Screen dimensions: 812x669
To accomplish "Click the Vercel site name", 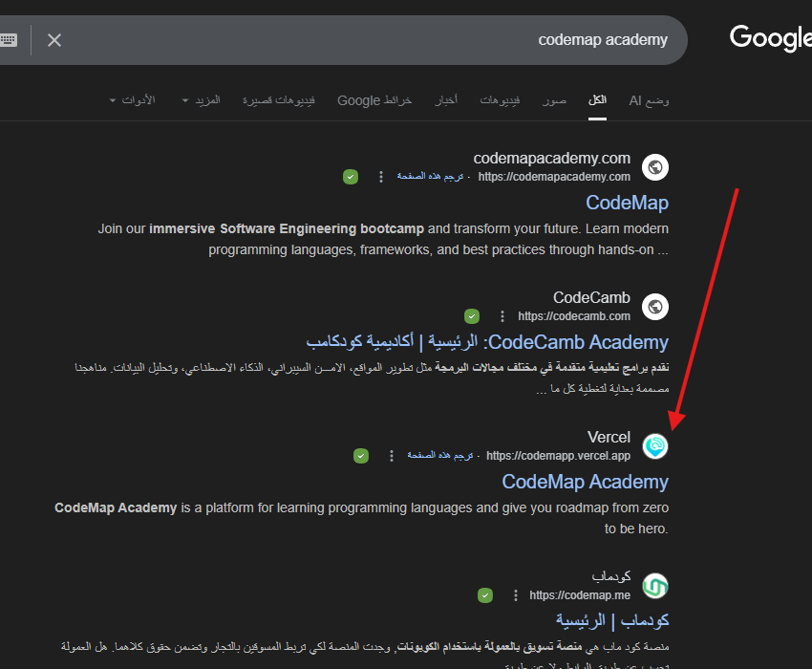I will coord(609,437).
